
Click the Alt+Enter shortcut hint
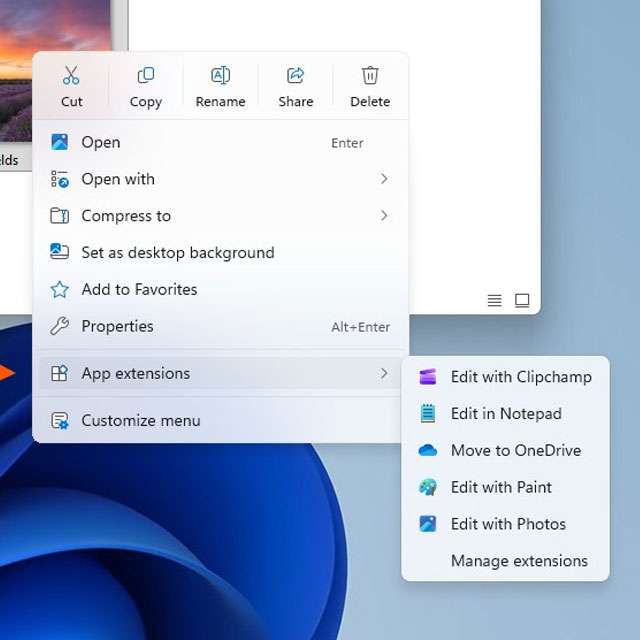pyautogui.click(x=360, y=327)
